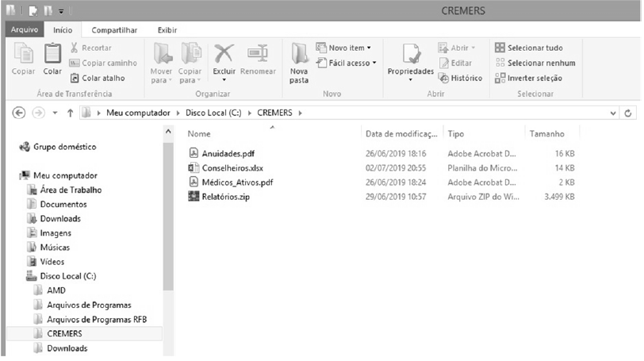Select the Médicos_Ativos.pdf file
The height and width of the screenshot is (361, 644).
tap(231, 182)
